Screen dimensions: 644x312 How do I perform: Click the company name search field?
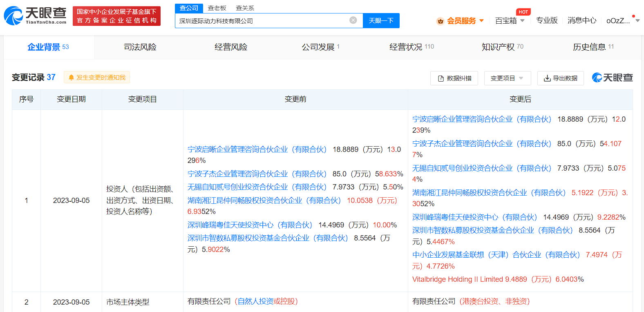262,21
